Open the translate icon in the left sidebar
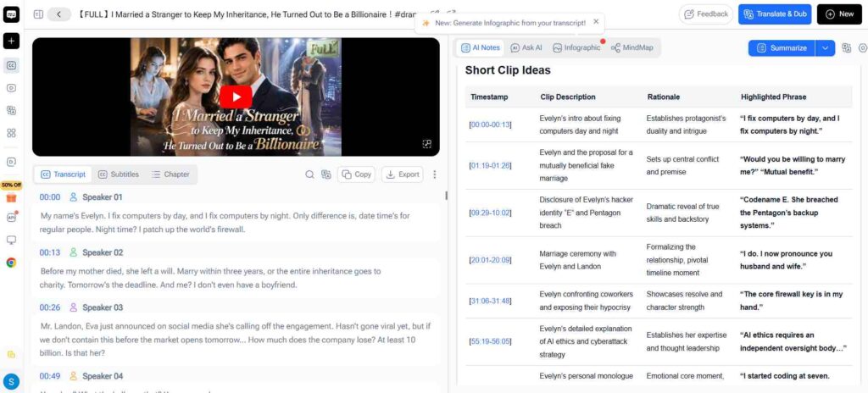Screen dimensions: 868x393 (11, 110)
